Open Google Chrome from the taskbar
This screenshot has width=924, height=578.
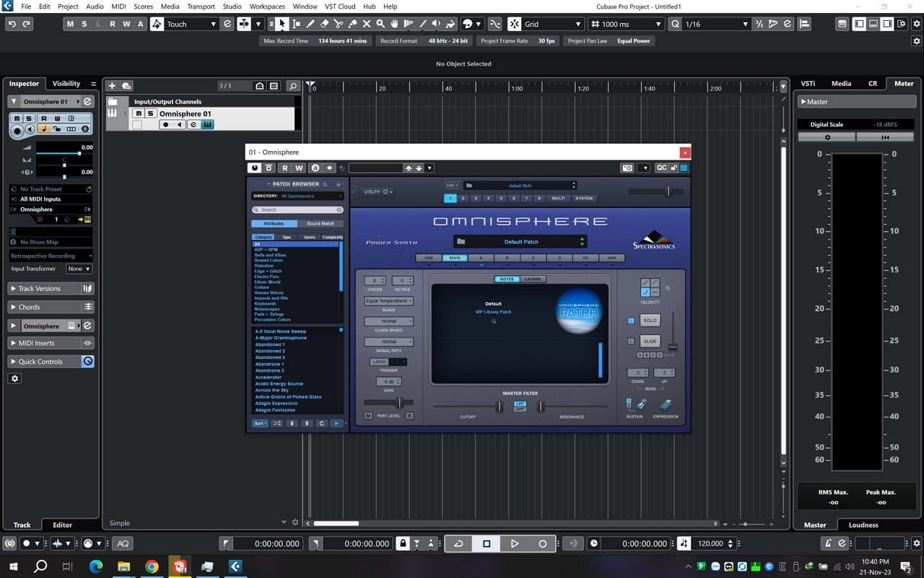pos(152,566)
